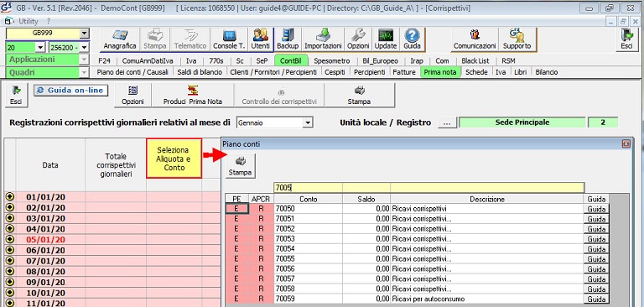Switch to the Spesometro tab
Image resolution: width=644 pixels, height=307 pixels.
coord(332,61)
